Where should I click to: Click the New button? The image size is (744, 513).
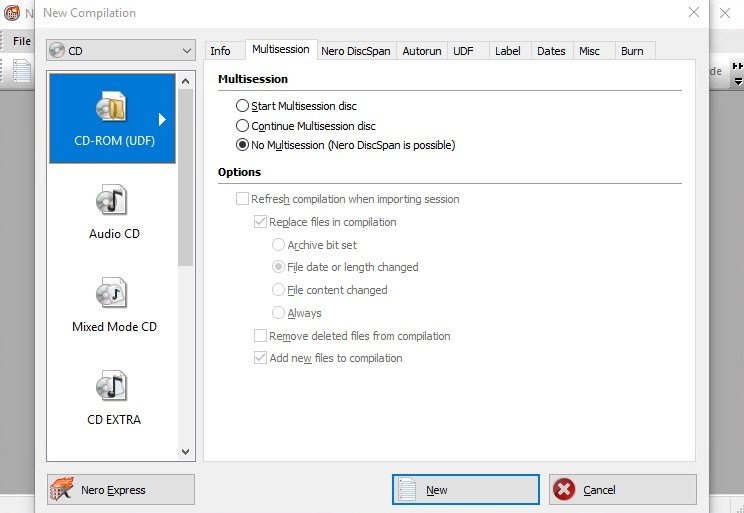click(465, 489)
